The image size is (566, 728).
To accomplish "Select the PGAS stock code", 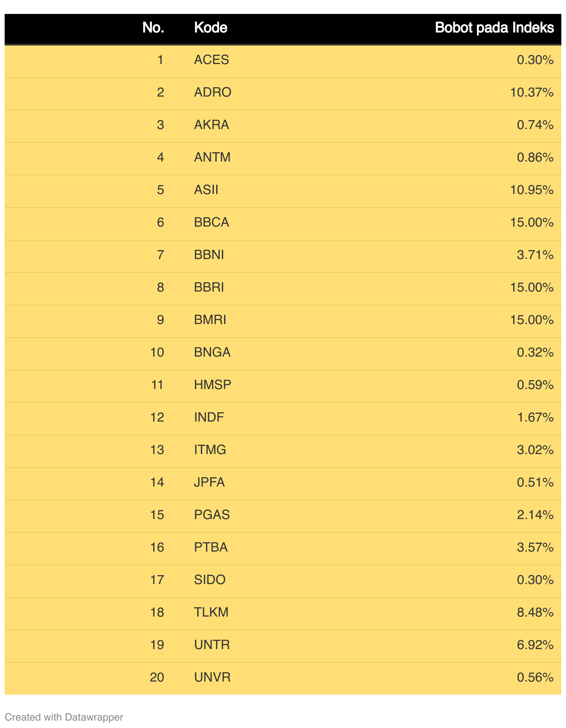I will click(x=212, y=515).
